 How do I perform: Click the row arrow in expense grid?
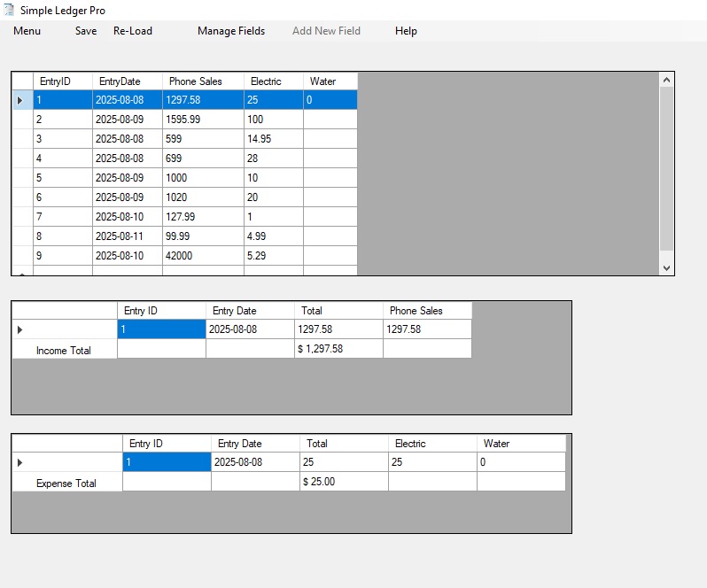tap(21, 462)
